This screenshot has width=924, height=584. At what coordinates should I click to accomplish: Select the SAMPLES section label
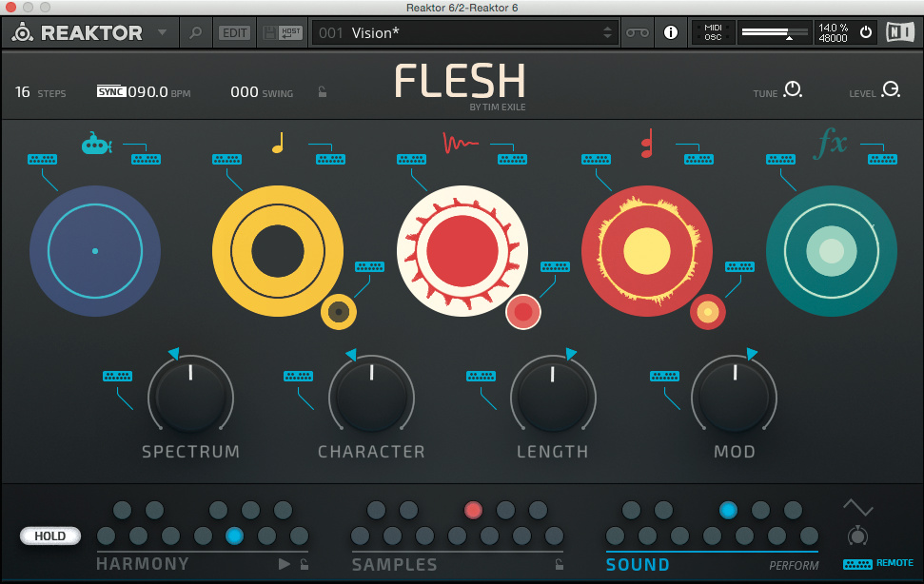click(394, 565)
